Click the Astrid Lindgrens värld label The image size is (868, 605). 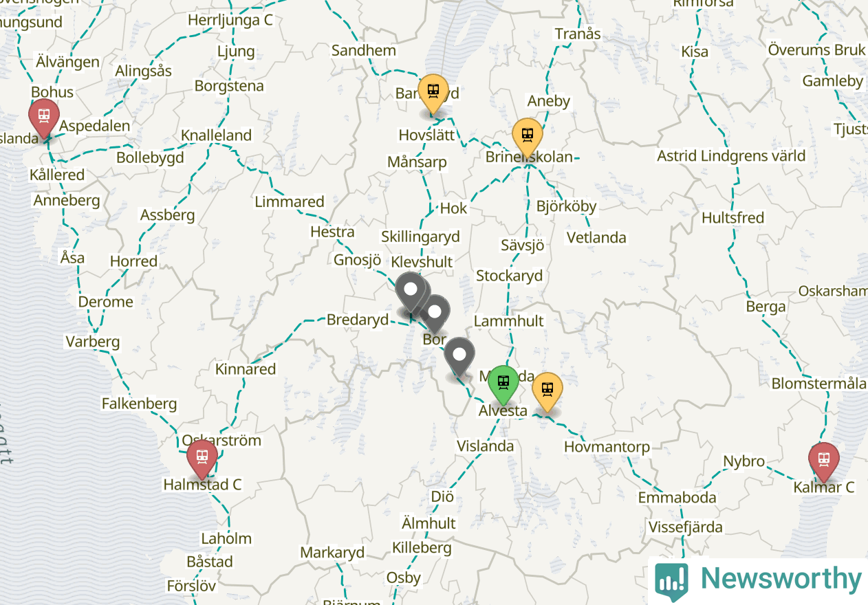click(731, 156)
